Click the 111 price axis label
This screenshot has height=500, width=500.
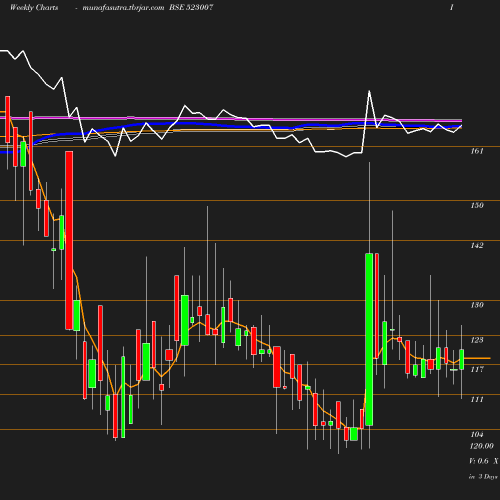pos(477,400)
